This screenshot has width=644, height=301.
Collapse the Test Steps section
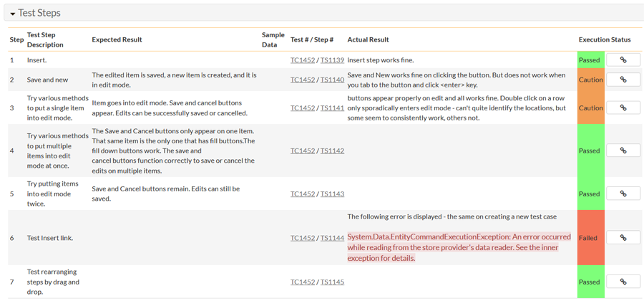tap(13, 14)
